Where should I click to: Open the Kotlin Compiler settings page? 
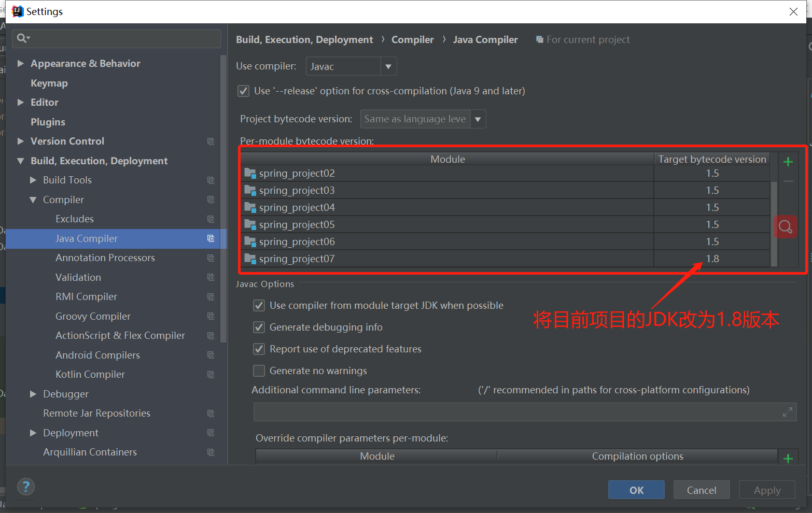tap(90, 374)
